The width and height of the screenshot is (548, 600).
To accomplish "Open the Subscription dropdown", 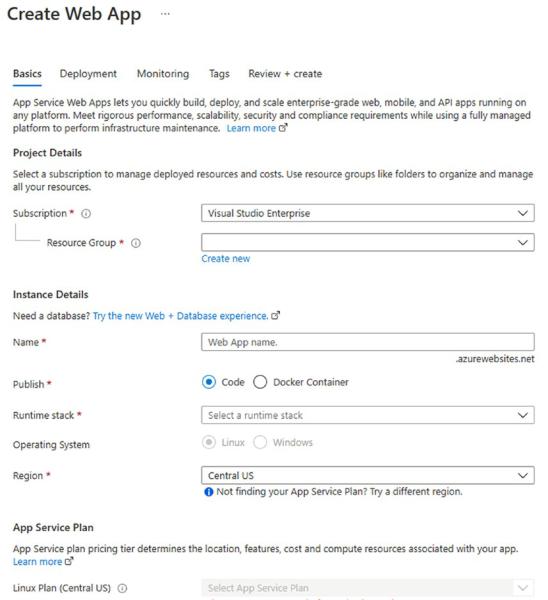I will [x=368, y=213].
